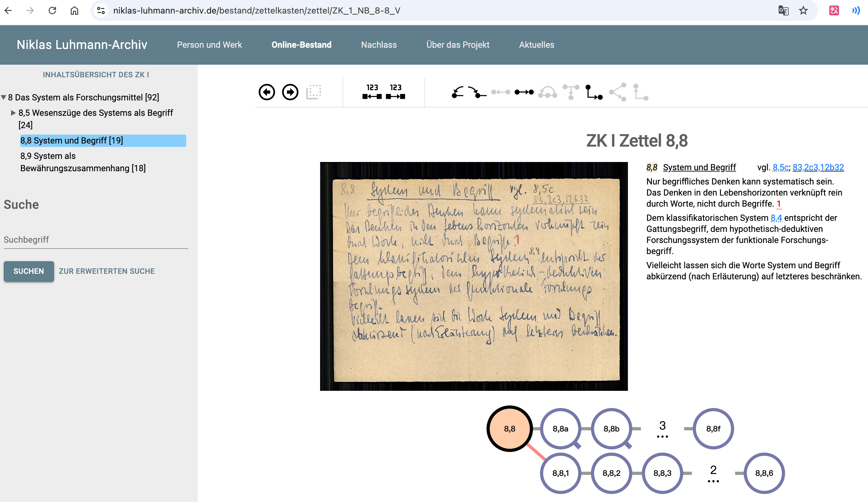Click the curved back-arrow branch navigation icon

point(458,92)
